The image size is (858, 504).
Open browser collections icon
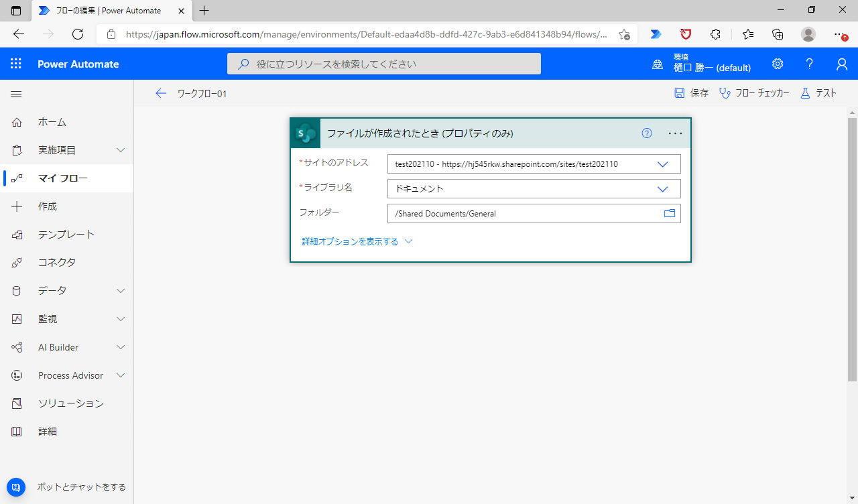(x=778, y=34)
